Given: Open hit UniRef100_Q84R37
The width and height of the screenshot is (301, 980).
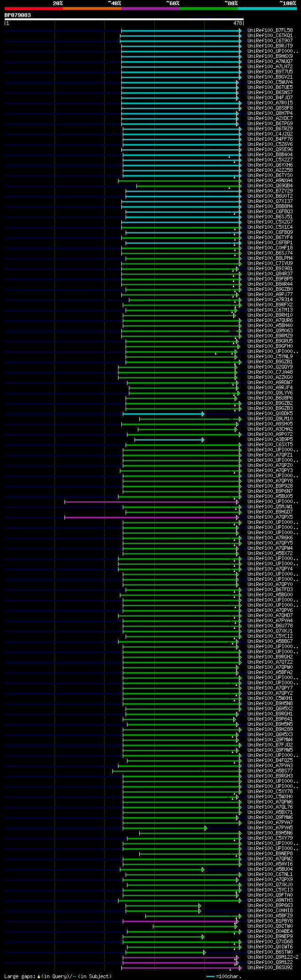Looking at the screenshot, I should pyautogui.click(x=270, y=273).
